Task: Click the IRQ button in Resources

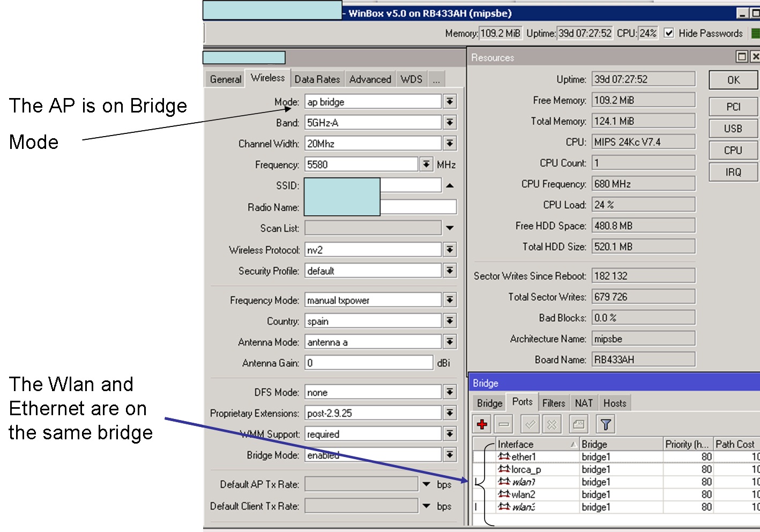Action: click(733, 172)
